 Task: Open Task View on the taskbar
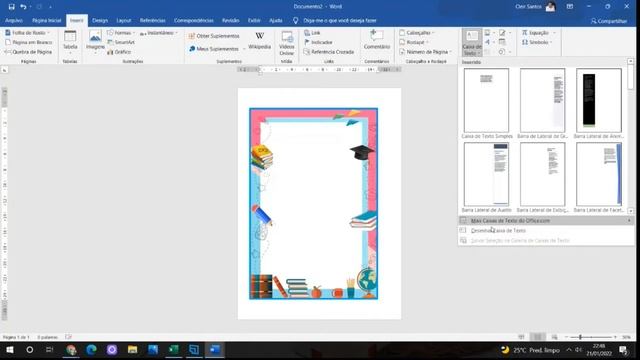(49, 350)
